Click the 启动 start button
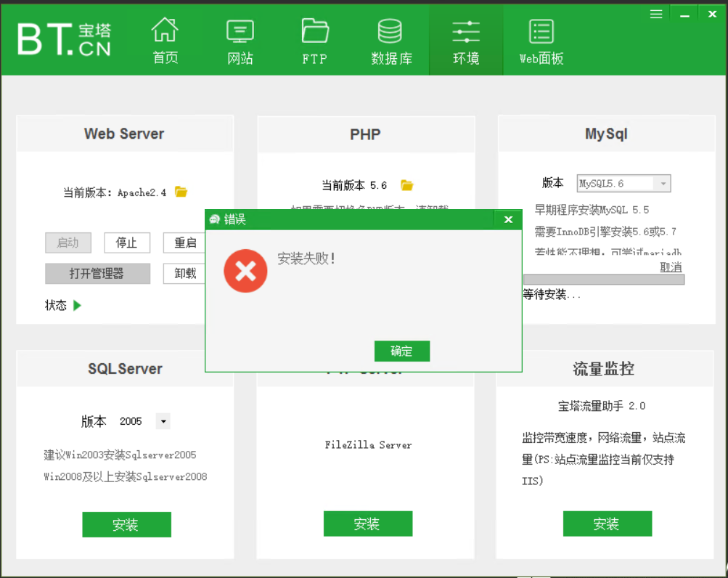The image size is (728, 578). point(68,243)
